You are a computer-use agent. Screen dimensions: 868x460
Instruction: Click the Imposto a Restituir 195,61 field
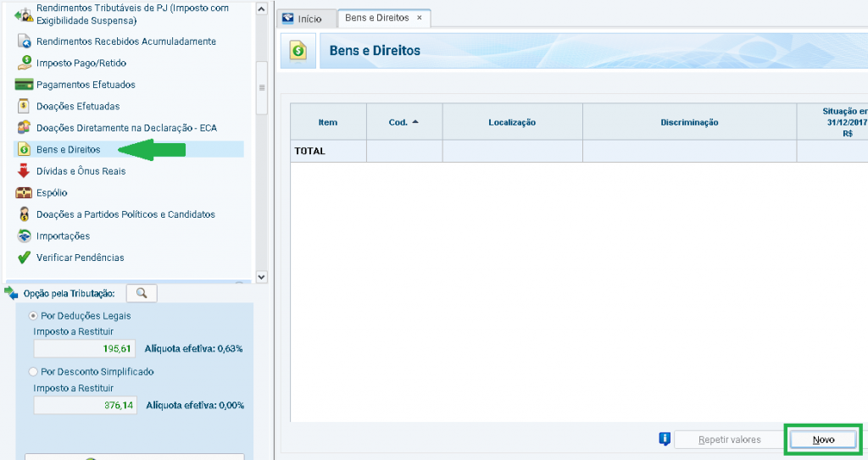84,348
